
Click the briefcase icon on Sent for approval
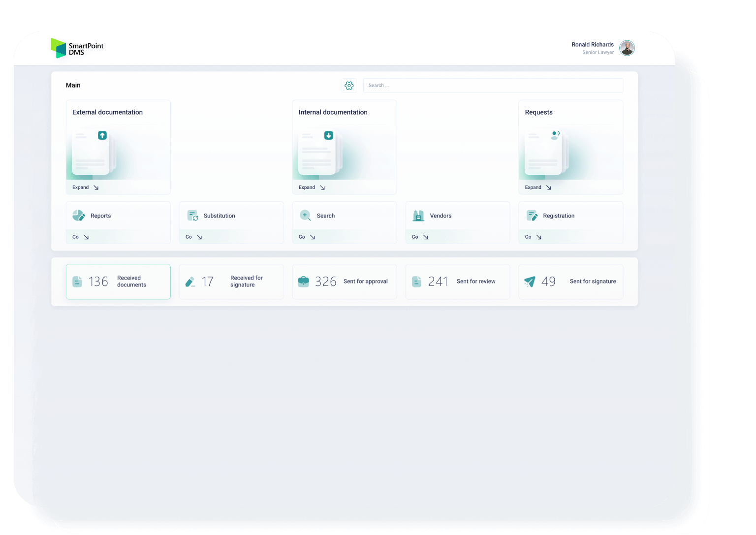[x=303, y=281]
